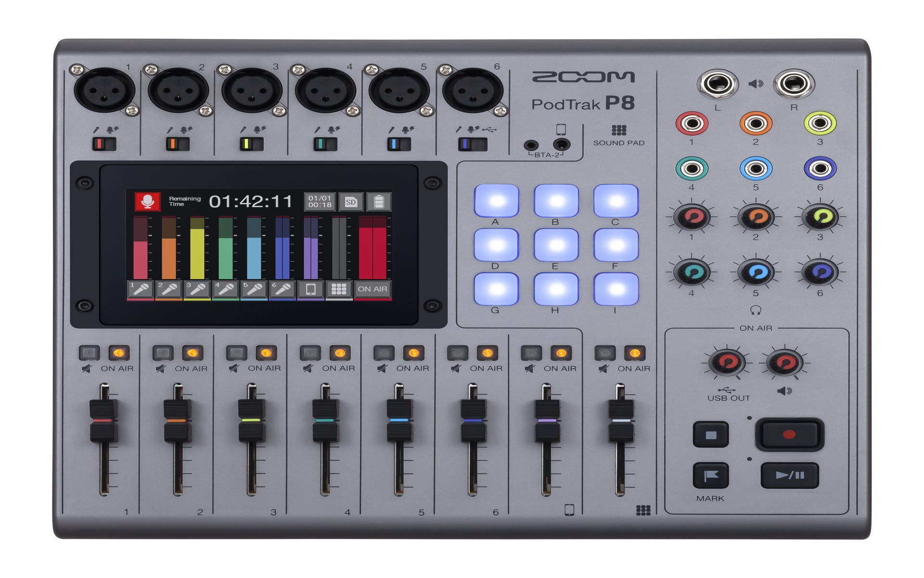Viewport: 924px width, 578px height.
Task: Mute channel 2 with its mute button
Action: coord(163,353)
